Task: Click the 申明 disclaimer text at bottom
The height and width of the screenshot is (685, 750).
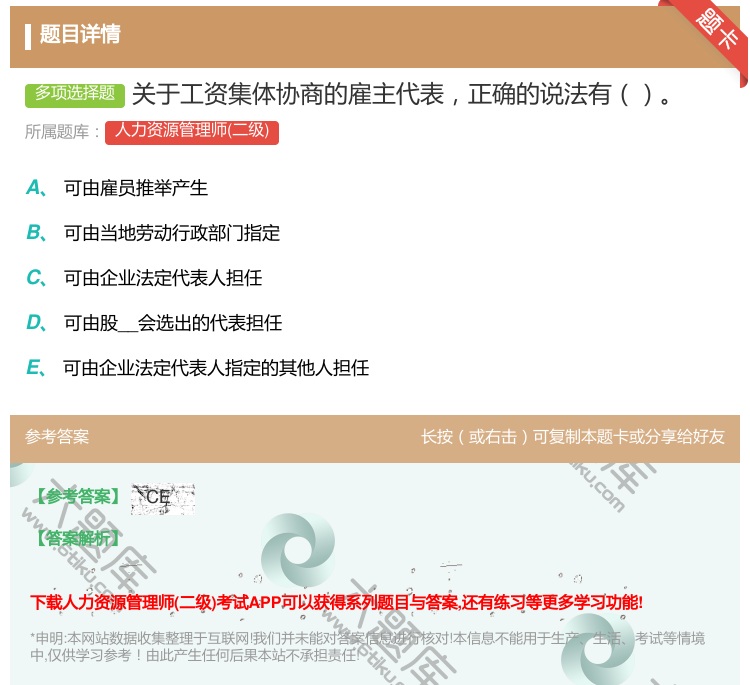Action: pos(367,646)
